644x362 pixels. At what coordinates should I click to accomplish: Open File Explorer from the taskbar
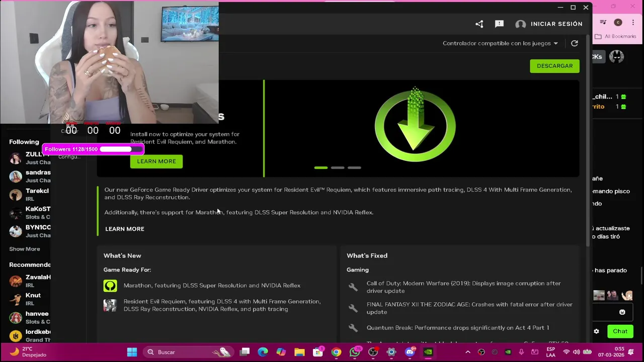click(x=299, y=352)
